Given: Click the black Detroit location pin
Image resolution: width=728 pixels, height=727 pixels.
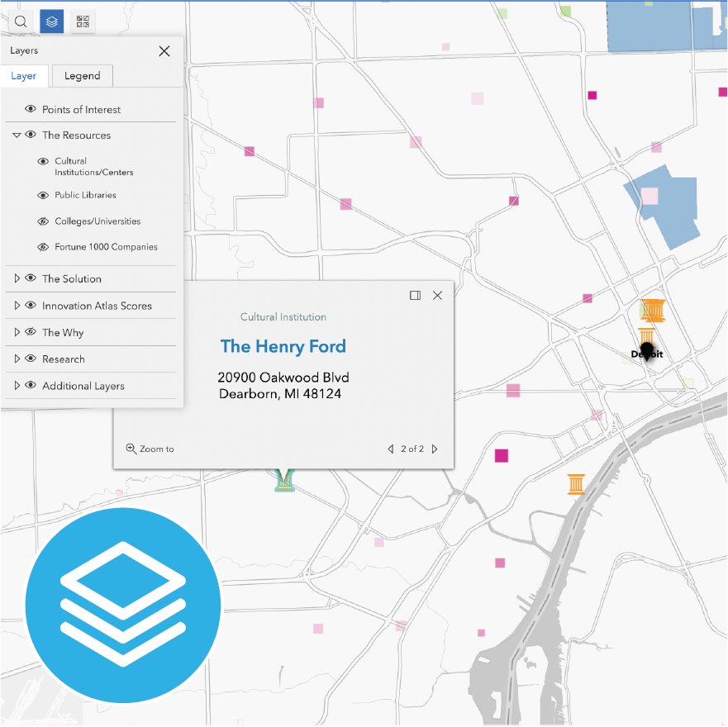Looking at the screenshot, I should coord(647,352).
